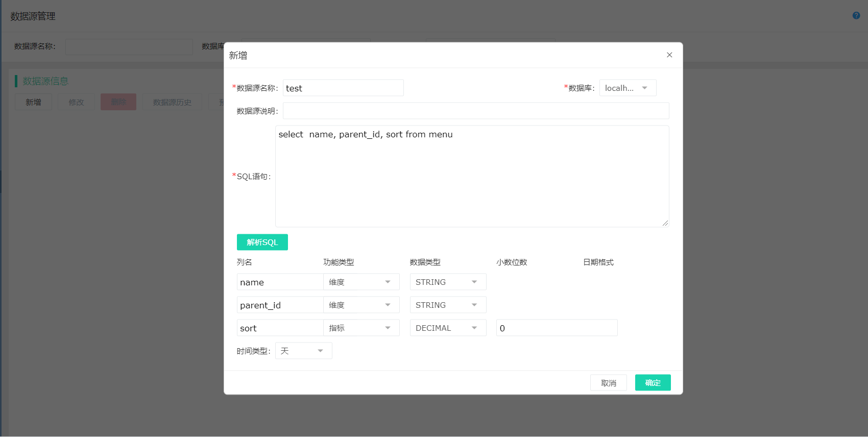Open the 数据库 dropdown showing localh...
Viewport: 868px width, 437px height.
click(628, 88)
